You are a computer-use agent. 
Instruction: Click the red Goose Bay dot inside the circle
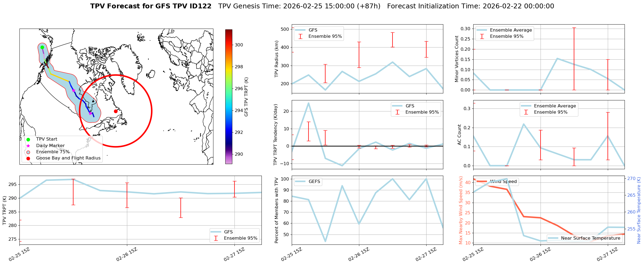[x=116, y=111]
